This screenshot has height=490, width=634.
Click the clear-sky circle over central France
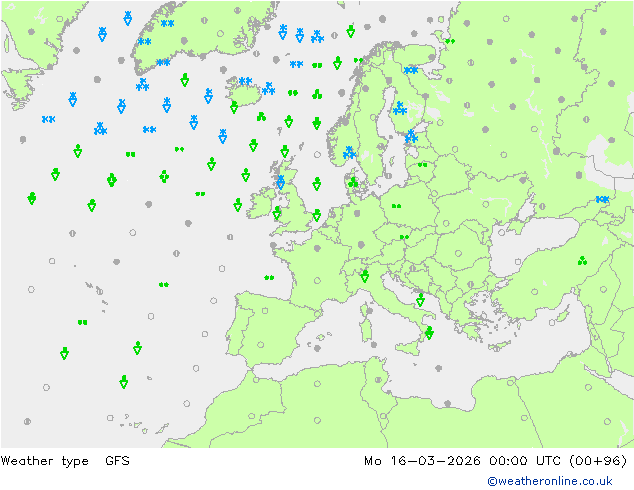[x=317, y=281]
